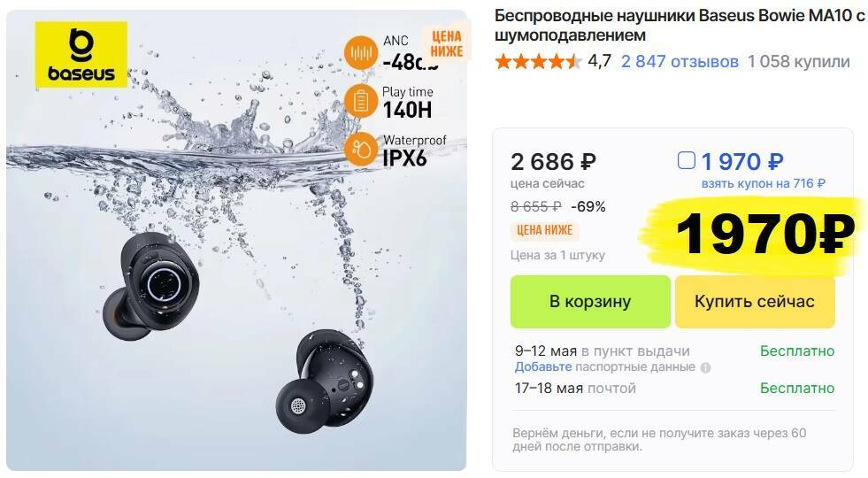Tick the 1 970 ₽ coupon checkbox
Image resolution: width=868 pixels, height=478 pixels.
pos(687,160)
